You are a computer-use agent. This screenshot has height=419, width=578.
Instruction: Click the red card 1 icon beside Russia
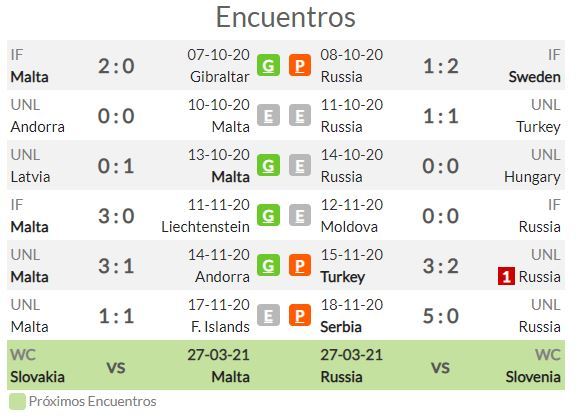506,276
